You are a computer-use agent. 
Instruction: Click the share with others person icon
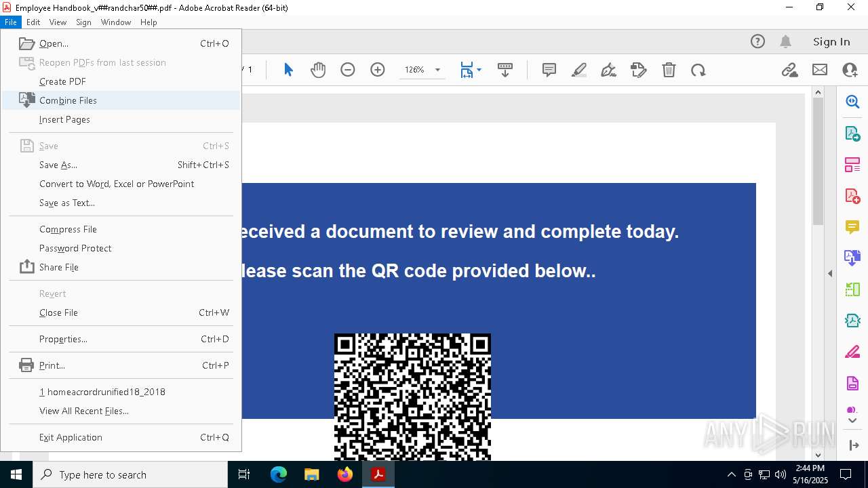(x=850, y=70)
